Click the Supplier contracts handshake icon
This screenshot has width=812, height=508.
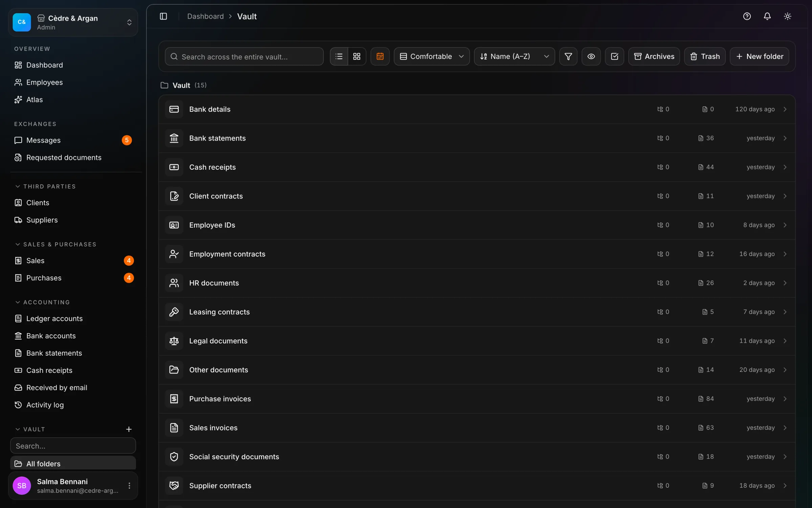coord(174,486)
